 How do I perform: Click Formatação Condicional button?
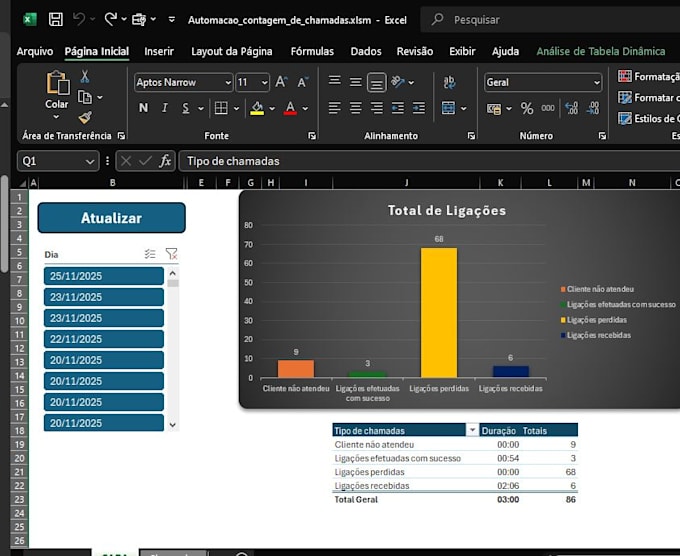(x=648, y=77)
